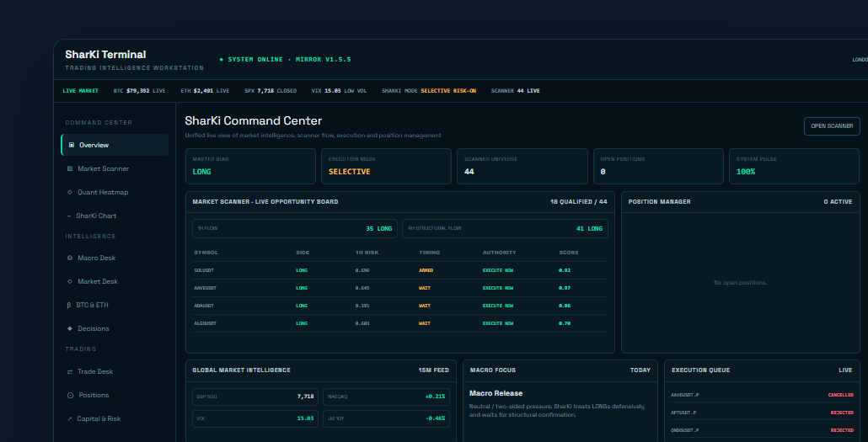Click EXECUTE NOW in the AAVEUSDT row
This screenshot has width=868, height=442.
[498, 288]
